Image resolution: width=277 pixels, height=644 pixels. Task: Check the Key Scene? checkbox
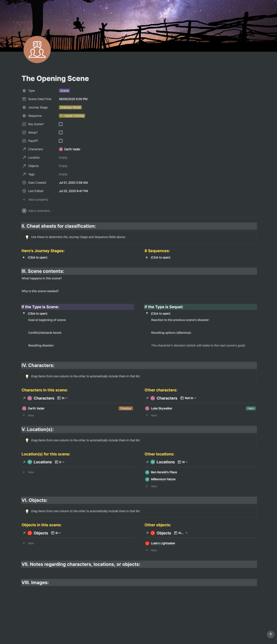(61, 124)
